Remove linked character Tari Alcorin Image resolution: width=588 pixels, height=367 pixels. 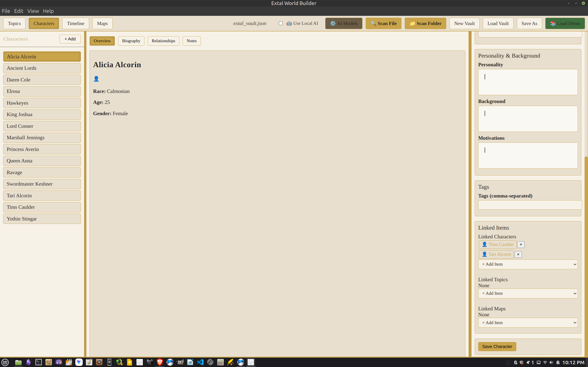518,254
